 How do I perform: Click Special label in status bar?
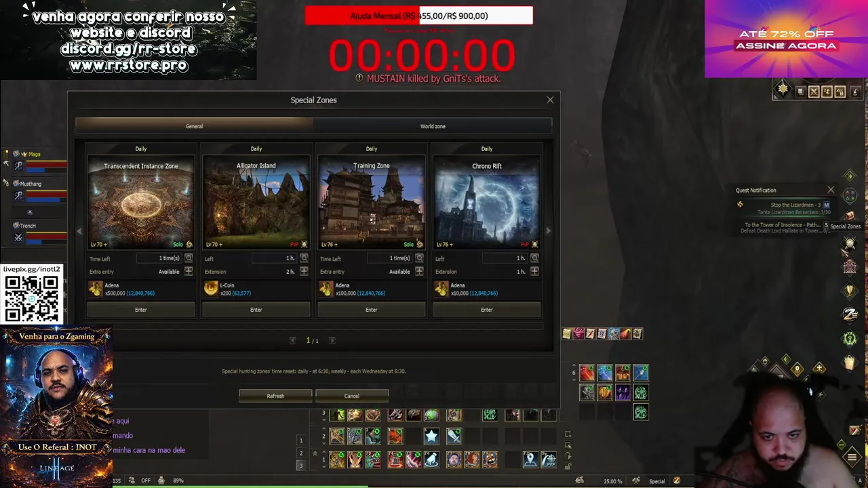tap(656, 481)
